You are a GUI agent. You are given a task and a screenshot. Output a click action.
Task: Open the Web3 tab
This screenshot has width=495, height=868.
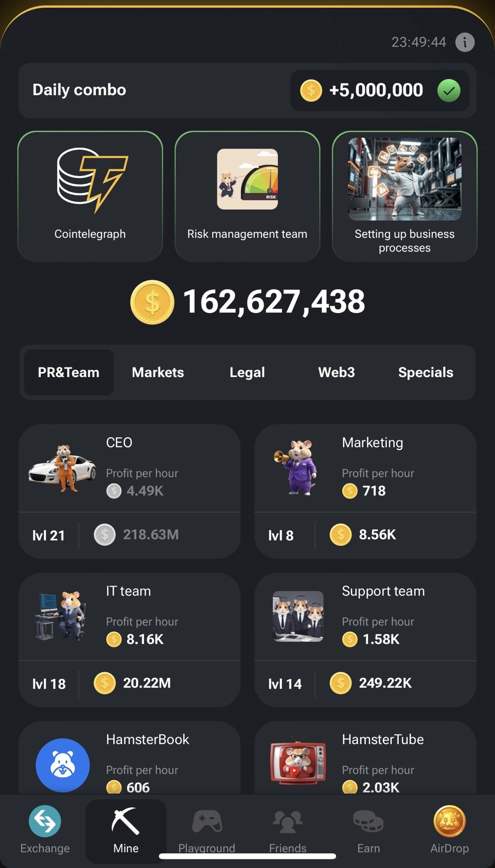click(x=336, y=372)
